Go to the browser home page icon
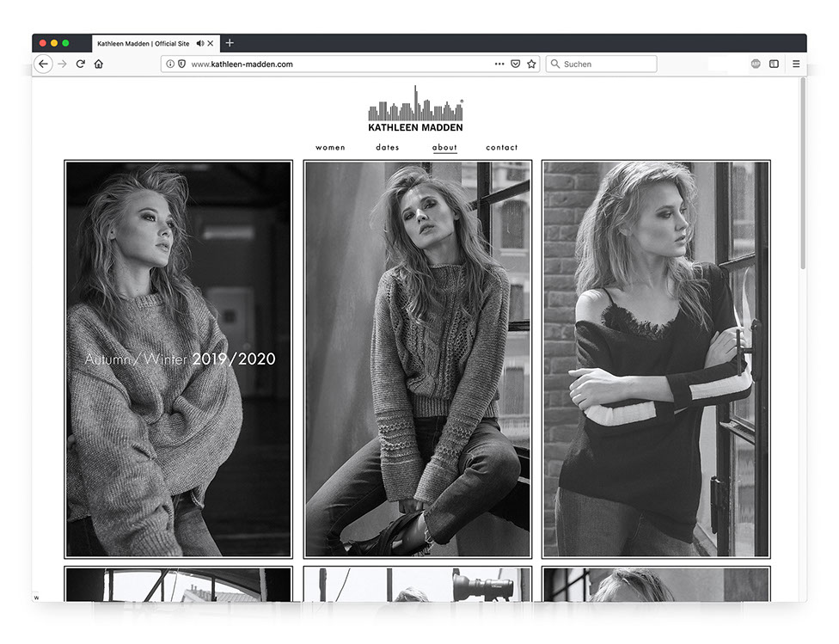Viewport: 839px width, 644px height. pos(99,64)
